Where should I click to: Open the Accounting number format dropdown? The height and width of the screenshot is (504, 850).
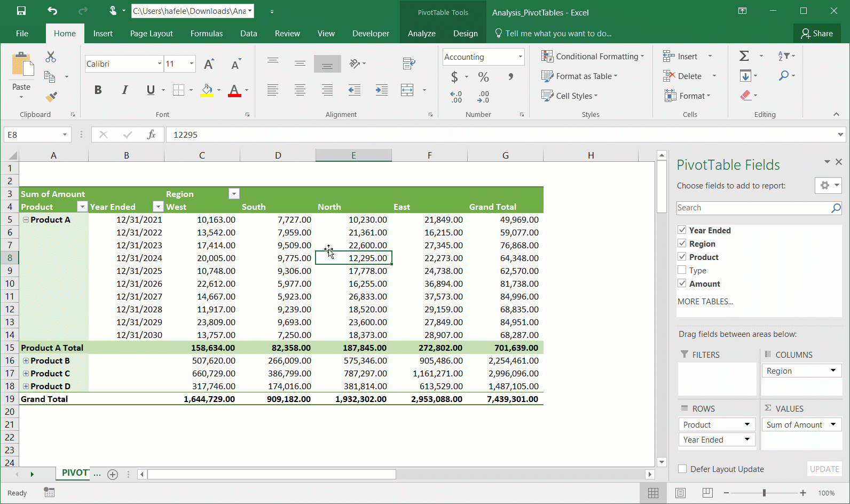[520, 57]
